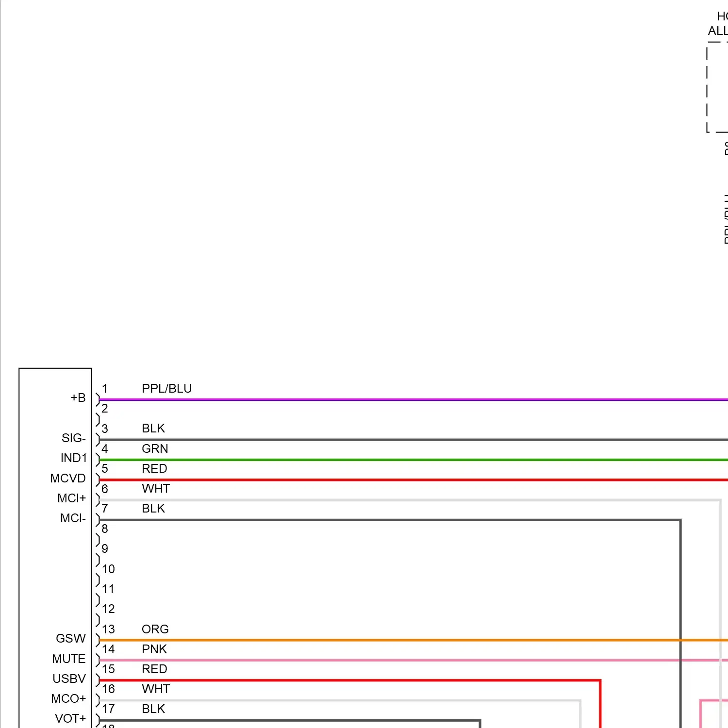Screen dimensions: 728x728
Task: Click the +B terminal label
Action: point(78,398)
